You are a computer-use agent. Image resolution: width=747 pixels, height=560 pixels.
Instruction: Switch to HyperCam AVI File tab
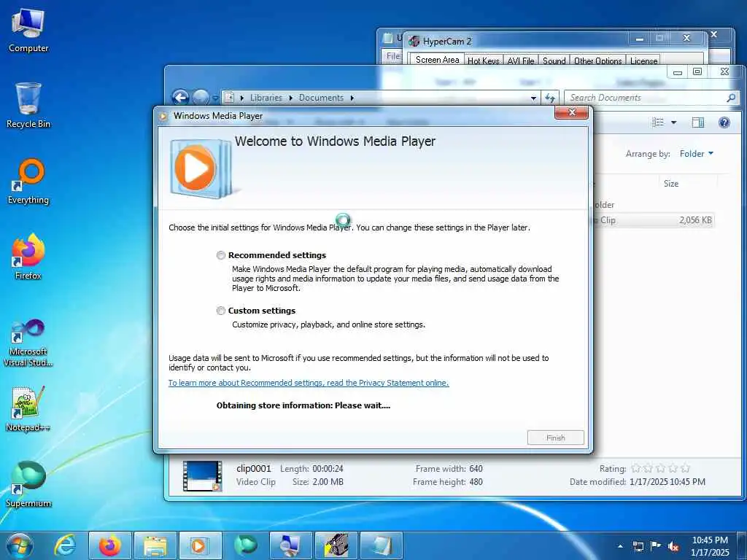(x=521, y=61)
